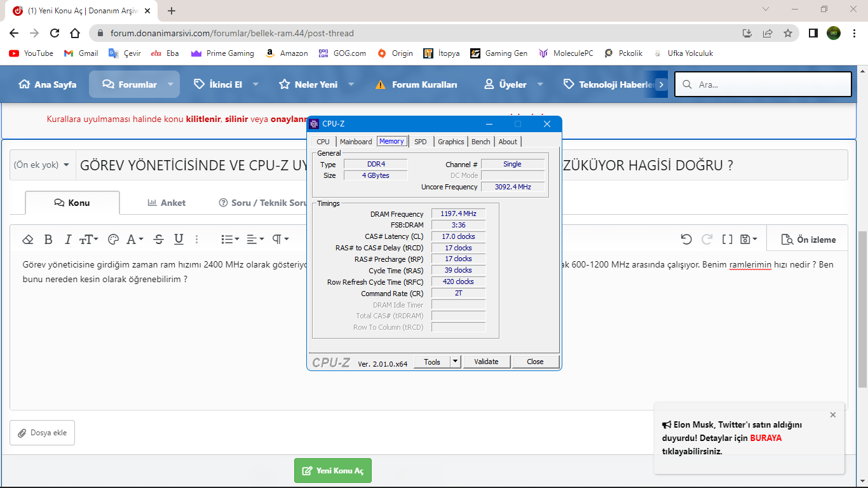Open a new browser tab with plus

tap(172, 11)
